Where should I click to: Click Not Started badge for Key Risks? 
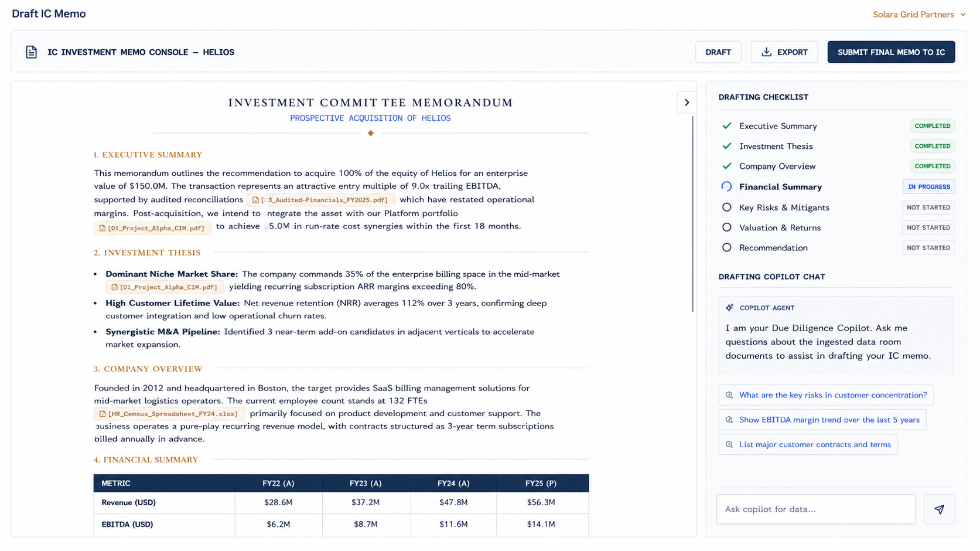[928, 208]
